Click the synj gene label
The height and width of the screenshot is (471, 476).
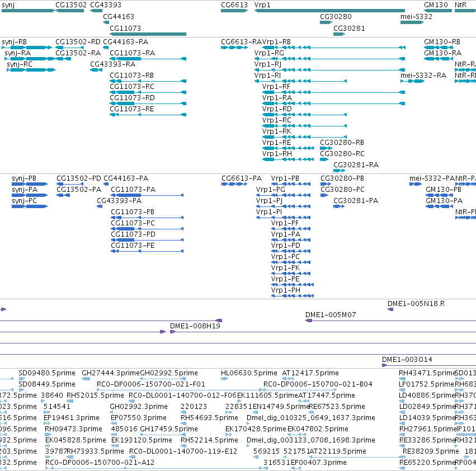[x=8, y=5]
